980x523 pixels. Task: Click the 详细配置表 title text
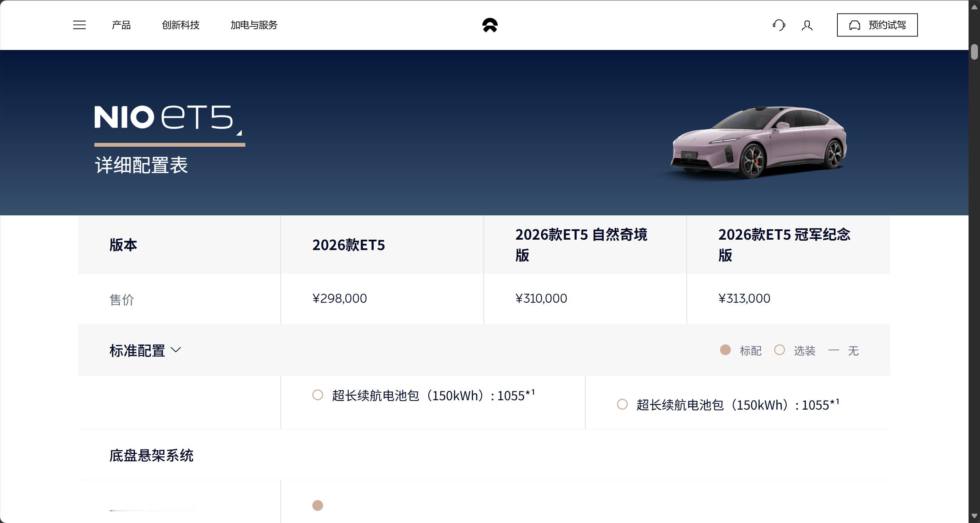point(141,165)
